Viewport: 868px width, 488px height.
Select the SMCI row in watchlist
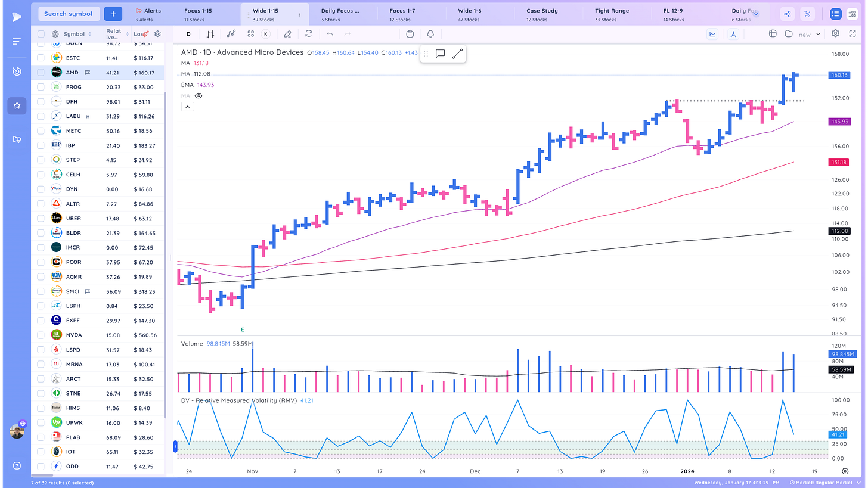(97, 291)
